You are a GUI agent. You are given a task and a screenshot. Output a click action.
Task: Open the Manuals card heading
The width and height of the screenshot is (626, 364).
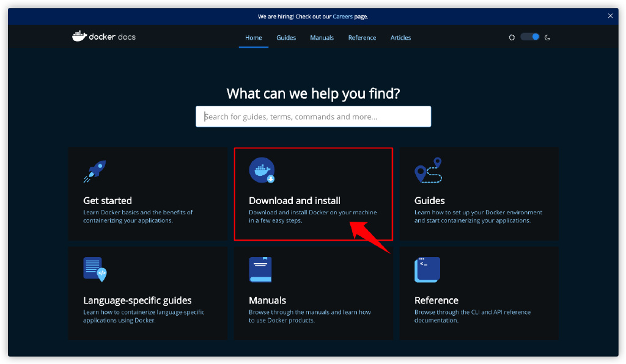[268, 300]
